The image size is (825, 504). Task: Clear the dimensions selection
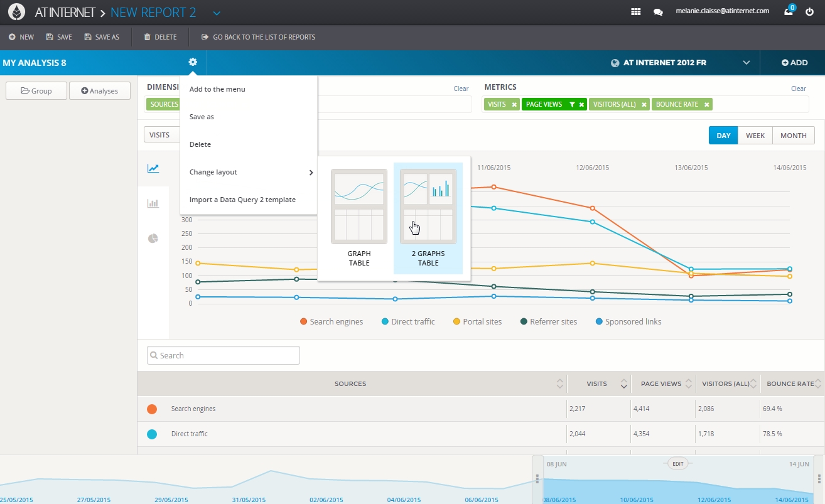[x=461, y=88]
